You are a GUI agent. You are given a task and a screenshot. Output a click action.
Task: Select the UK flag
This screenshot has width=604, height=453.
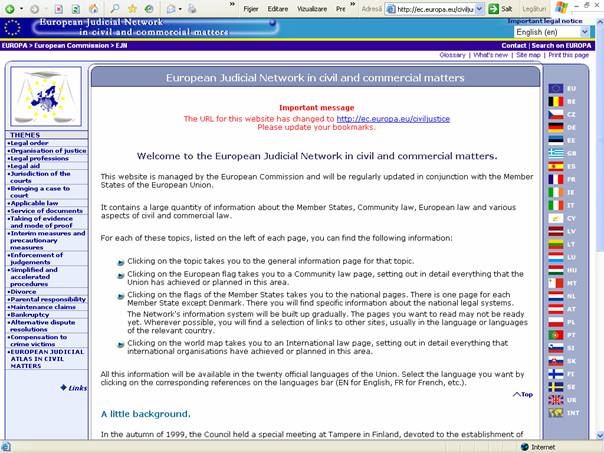(556, 400)
